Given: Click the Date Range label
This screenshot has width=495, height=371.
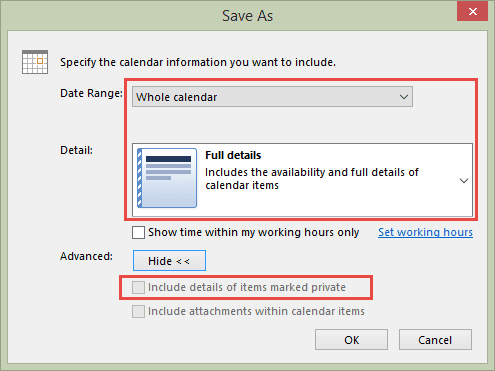Looking at the screenshot, I should point(91,93).
